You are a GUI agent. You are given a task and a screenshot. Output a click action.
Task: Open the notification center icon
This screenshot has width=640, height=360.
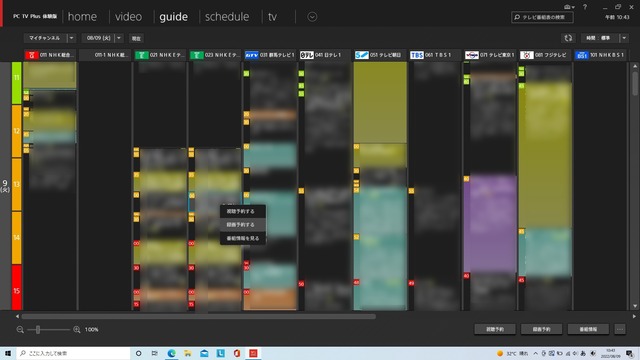pyautogui.click(x=630, y=353)
